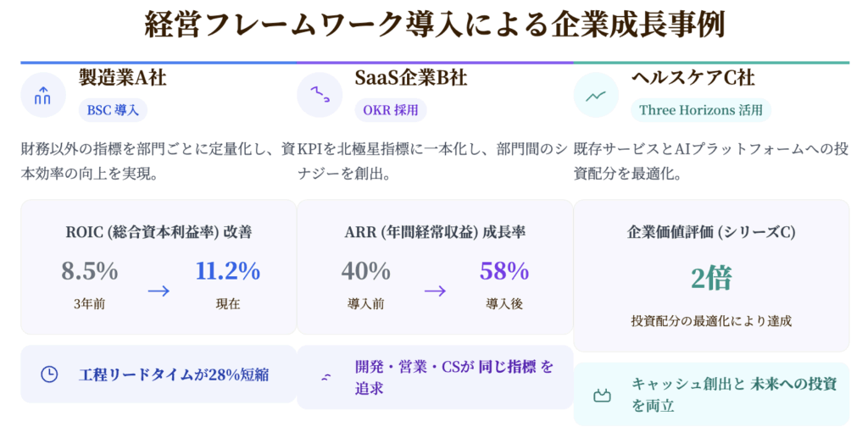This screenshot has height=438, width=868.
Task: Click the purple arrow in ARR card
Action: pyautogui.click(x=435, y=291)
